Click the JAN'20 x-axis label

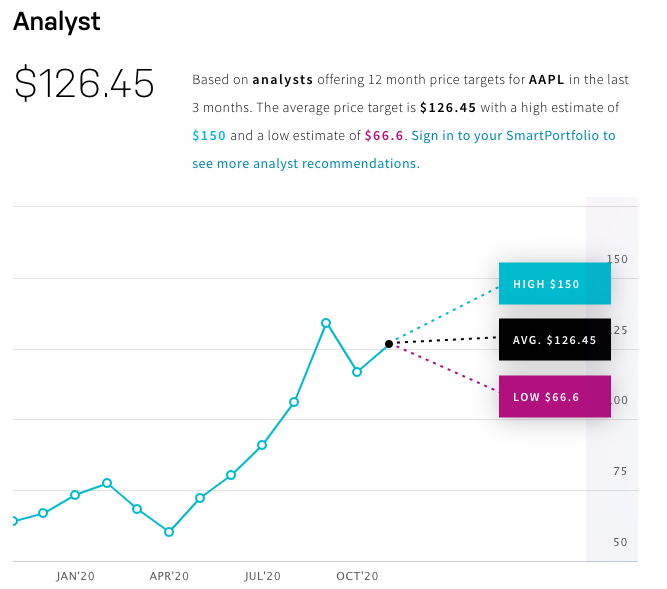coord(75,576)
